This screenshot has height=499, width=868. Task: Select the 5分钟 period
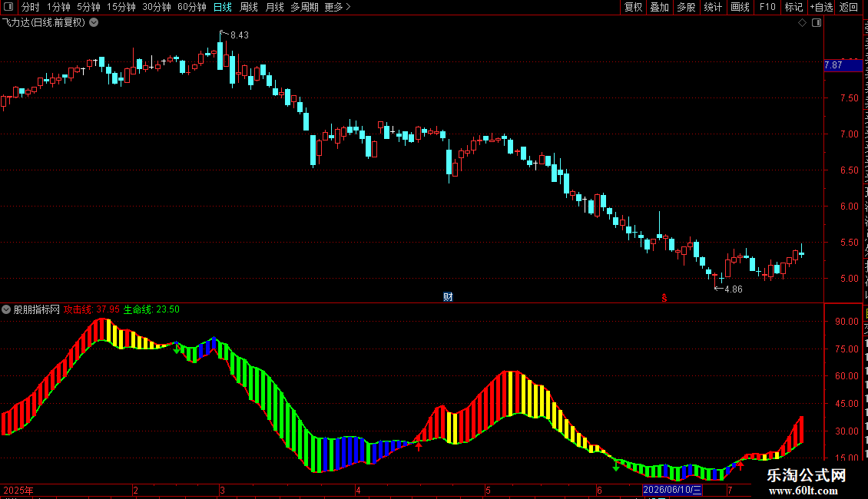[x=88, y=7]
